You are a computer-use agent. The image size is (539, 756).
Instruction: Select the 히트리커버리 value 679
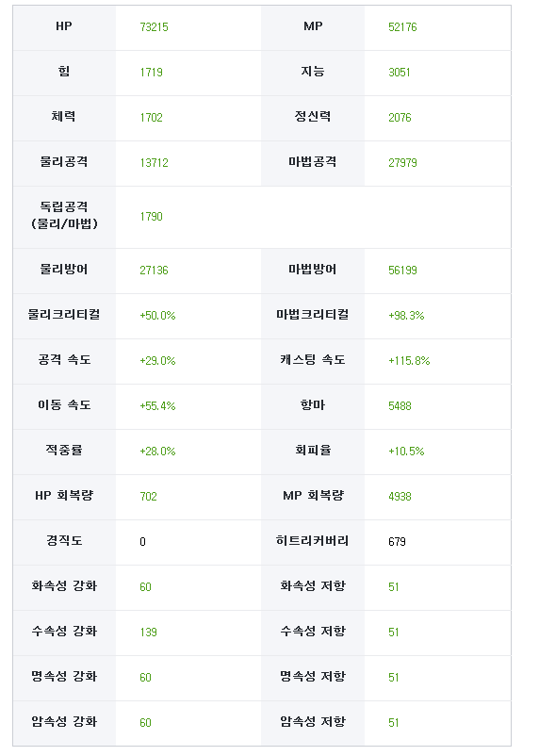tap(397, 542)
